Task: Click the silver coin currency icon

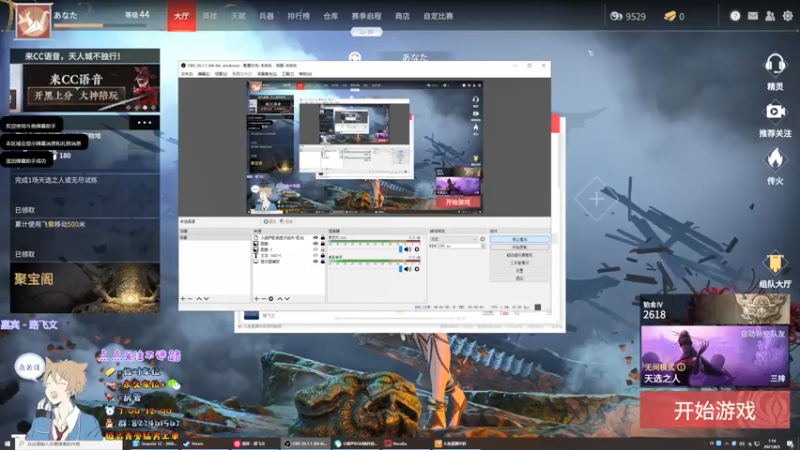Action: [x=616, y=16]
